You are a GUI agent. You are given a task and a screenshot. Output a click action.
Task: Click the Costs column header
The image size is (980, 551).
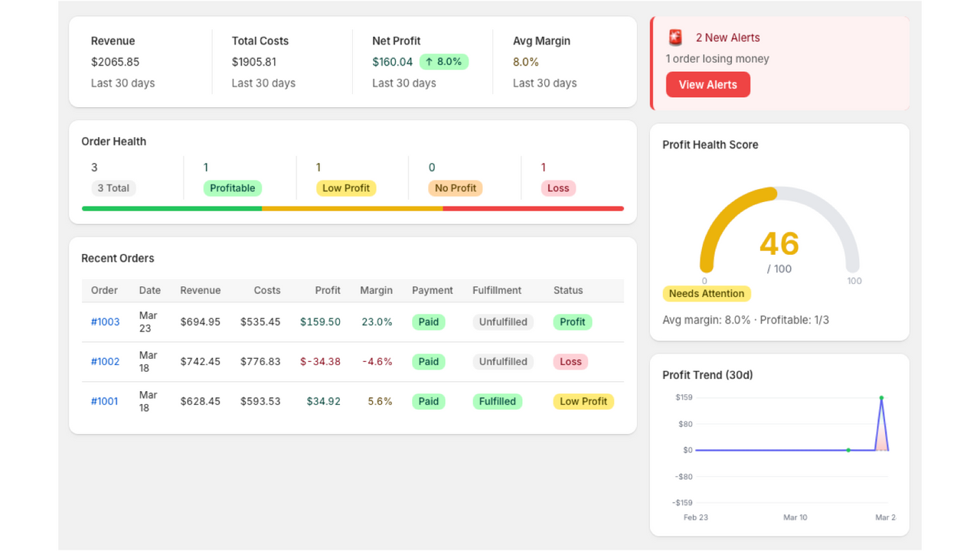point(267,291)
